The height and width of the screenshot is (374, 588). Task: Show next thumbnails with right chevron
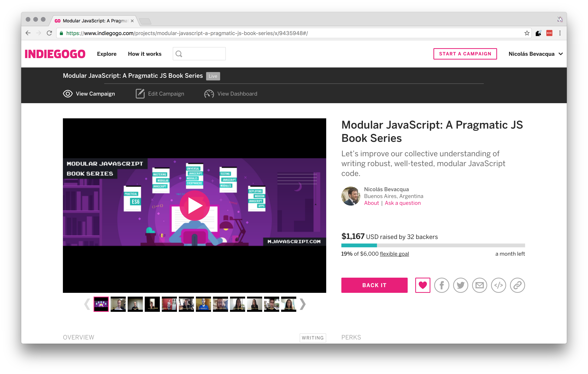coord(303,304)
